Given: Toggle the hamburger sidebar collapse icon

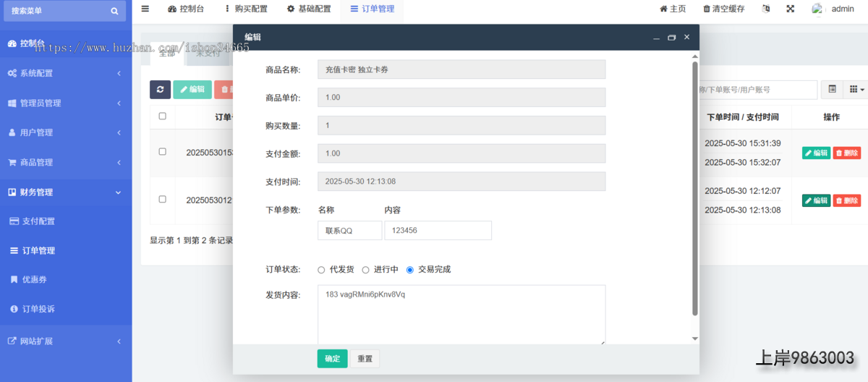Looking at the screenshot, I should click(x=145, y=9).
